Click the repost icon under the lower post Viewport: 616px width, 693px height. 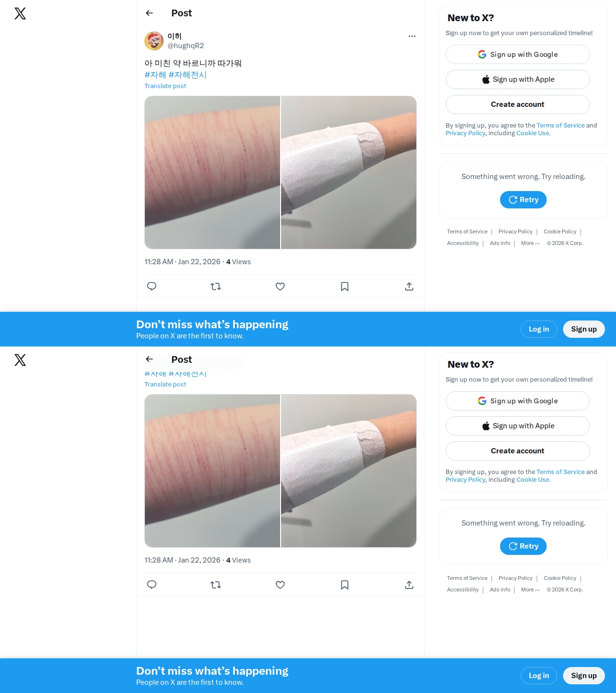(x=216, y=585)
